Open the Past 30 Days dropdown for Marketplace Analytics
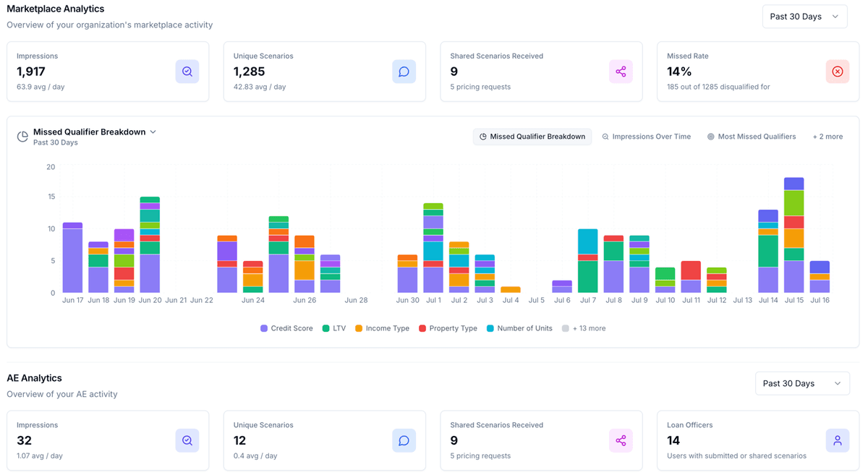 pos(804,15)
